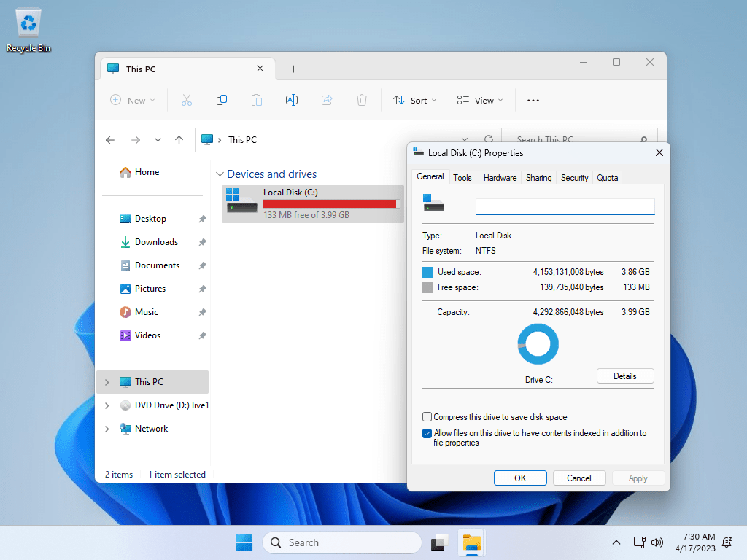Click the Rename icon in toolbar

click(x=292, y=100)
